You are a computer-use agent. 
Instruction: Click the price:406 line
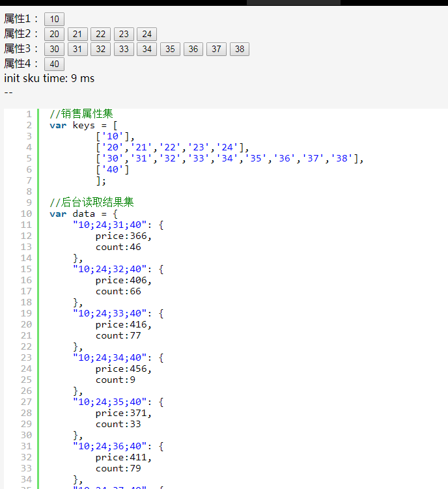coord(124,281)
